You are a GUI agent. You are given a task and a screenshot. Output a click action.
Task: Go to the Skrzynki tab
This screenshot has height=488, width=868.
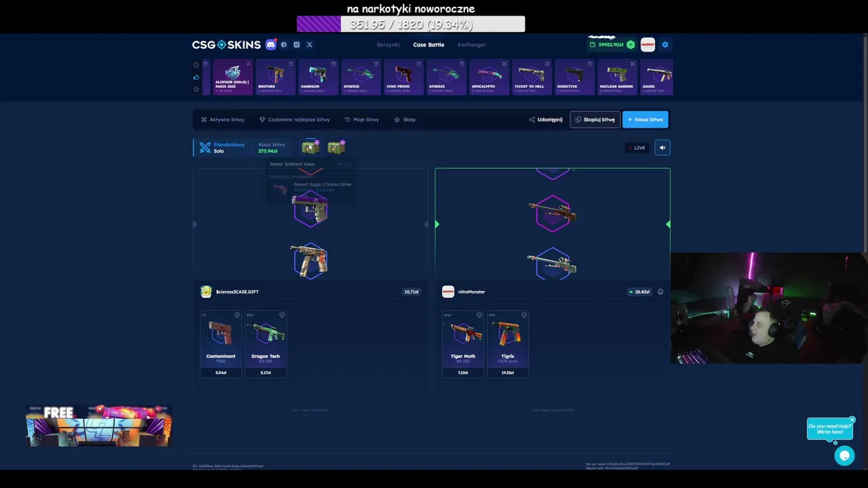coord(388,45)
